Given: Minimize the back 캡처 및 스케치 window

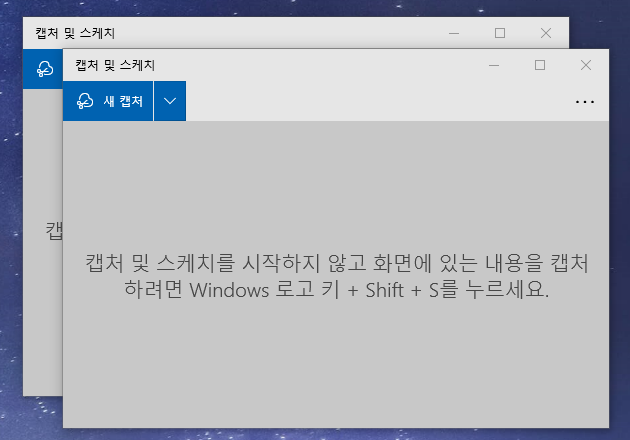Looking at the screenshot, I should [x=454, y=33].
